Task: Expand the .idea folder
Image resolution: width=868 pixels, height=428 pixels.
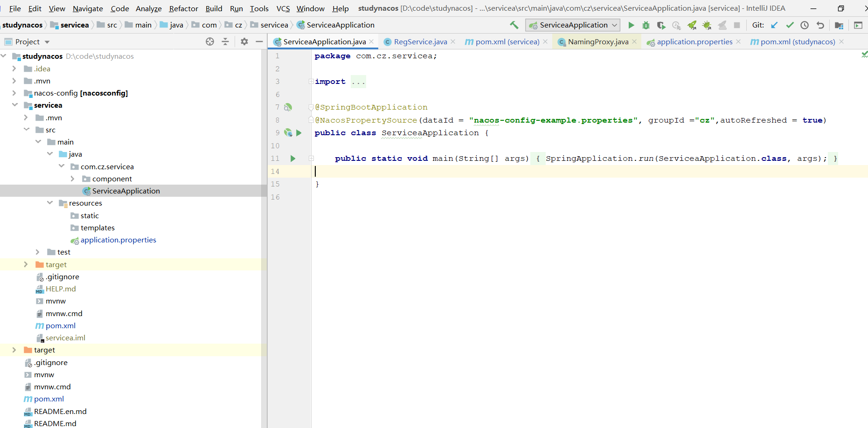Action: point(14,69)
